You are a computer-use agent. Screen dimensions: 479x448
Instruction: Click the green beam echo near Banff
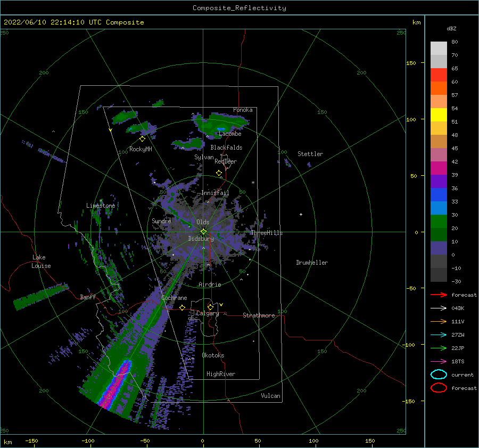40,296
